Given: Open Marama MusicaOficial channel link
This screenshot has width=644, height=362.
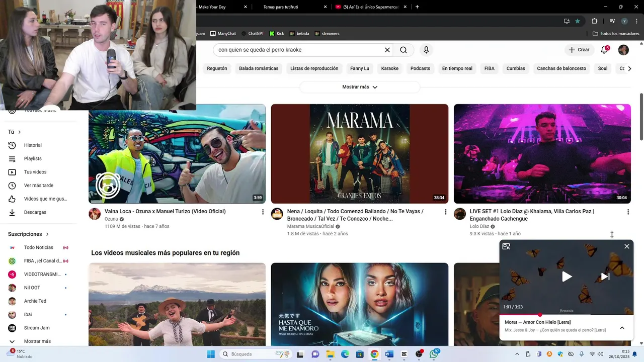Looking at the screenshot, I should pos(310,227).
